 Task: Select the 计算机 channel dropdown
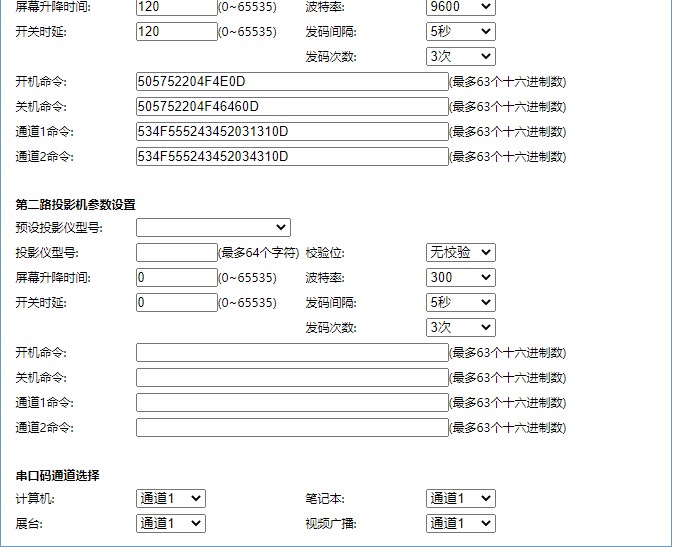click(170, 498)
